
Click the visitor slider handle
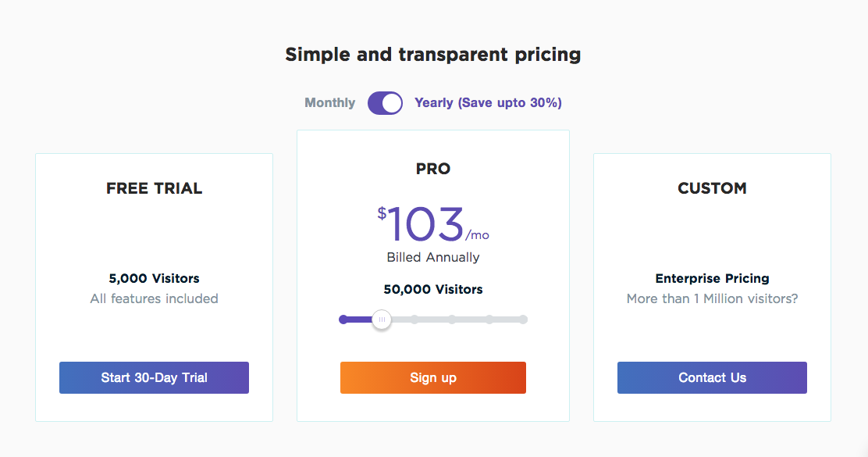coord(382,320)
